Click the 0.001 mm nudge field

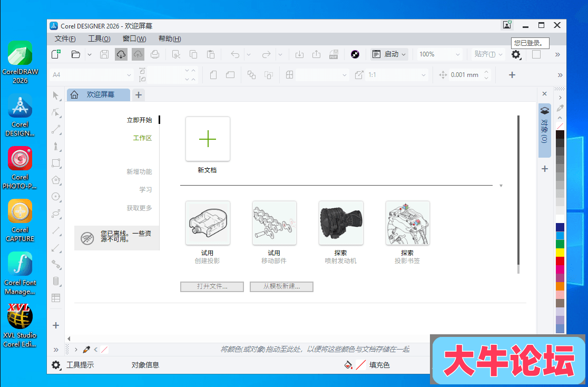(x=465, y=75)
